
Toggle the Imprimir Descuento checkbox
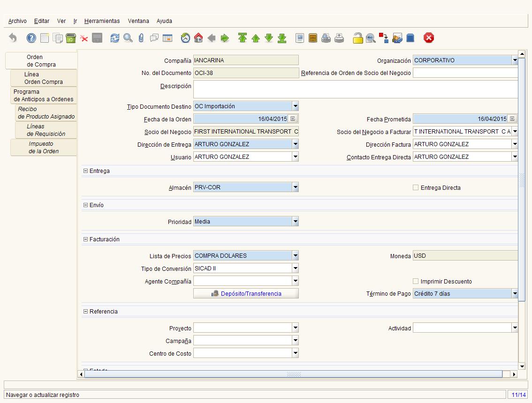point(416,281)
